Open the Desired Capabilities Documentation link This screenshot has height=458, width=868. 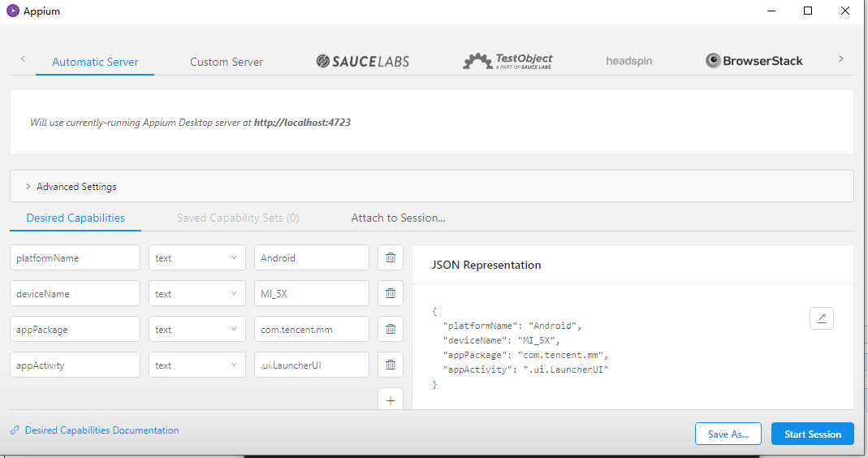[x=101, y=430]
